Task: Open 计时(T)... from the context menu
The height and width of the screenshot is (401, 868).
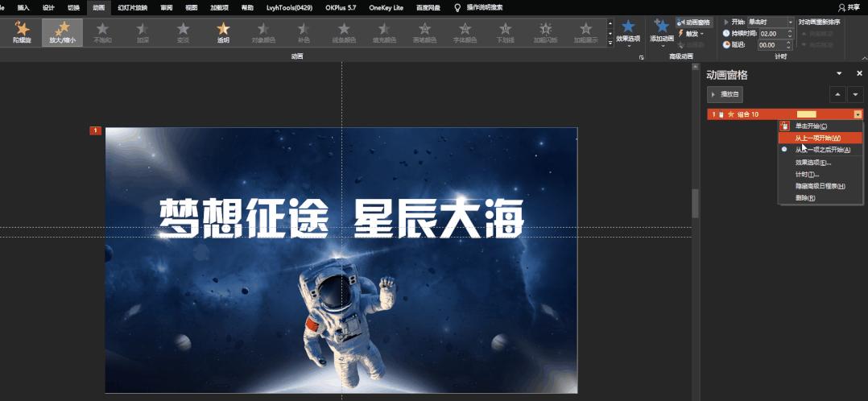Action: point(820,175)
